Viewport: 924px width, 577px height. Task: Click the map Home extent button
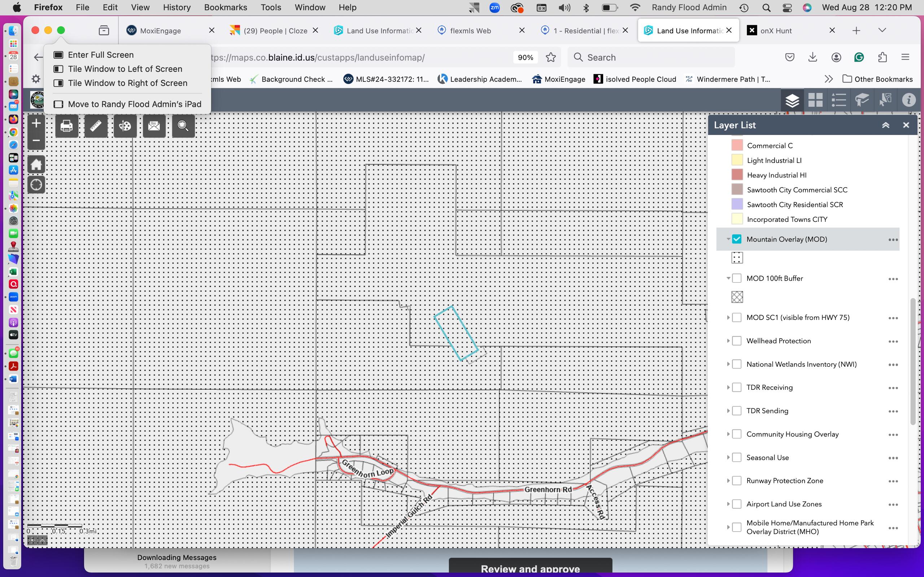(x=36, y=165)
